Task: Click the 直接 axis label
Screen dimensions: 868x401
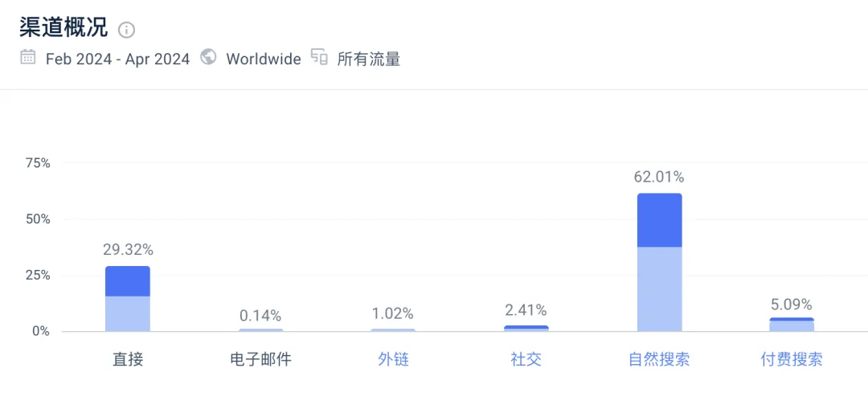Action: 128,359
